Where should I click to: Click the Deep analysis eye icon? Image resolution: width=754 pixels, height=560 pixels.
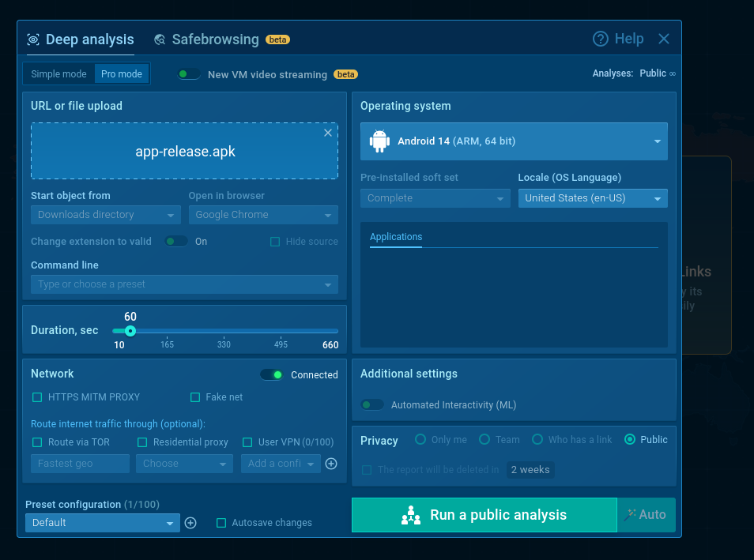tap(33, 39)
